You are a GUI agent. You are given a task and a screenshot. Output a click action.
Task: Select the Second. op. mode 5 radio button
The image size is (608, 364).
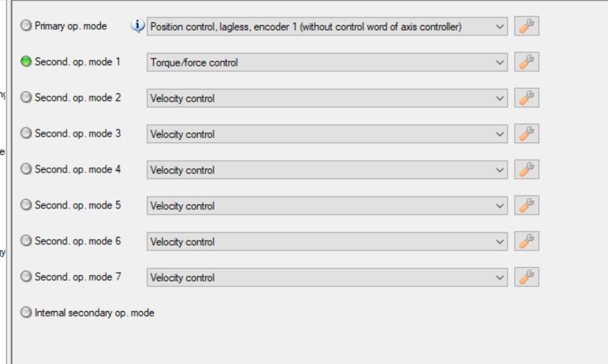tap(26, 205)
